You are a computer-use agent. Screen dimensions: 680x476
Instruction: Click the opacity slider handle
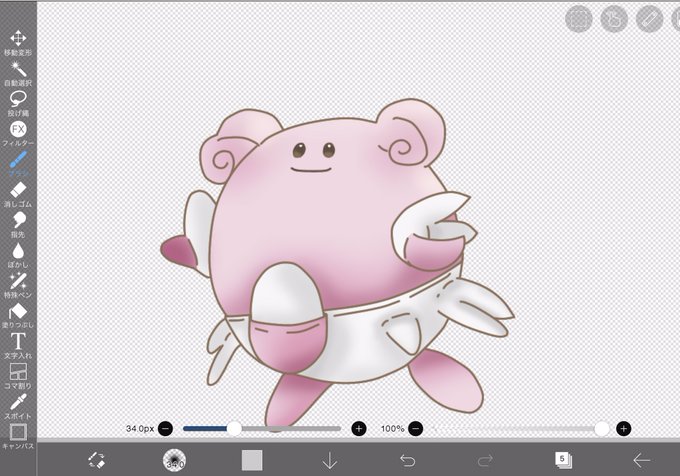pyautogui.click(x=602, y=429)
